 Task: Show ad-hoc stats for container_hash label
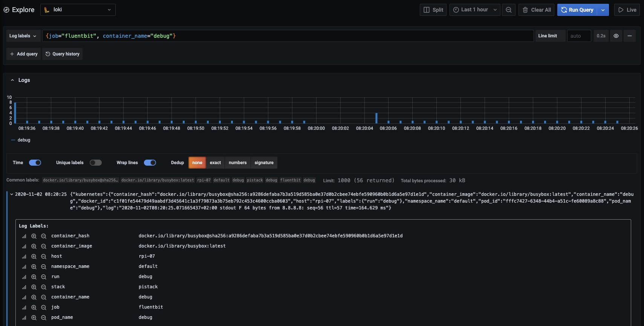24,236
